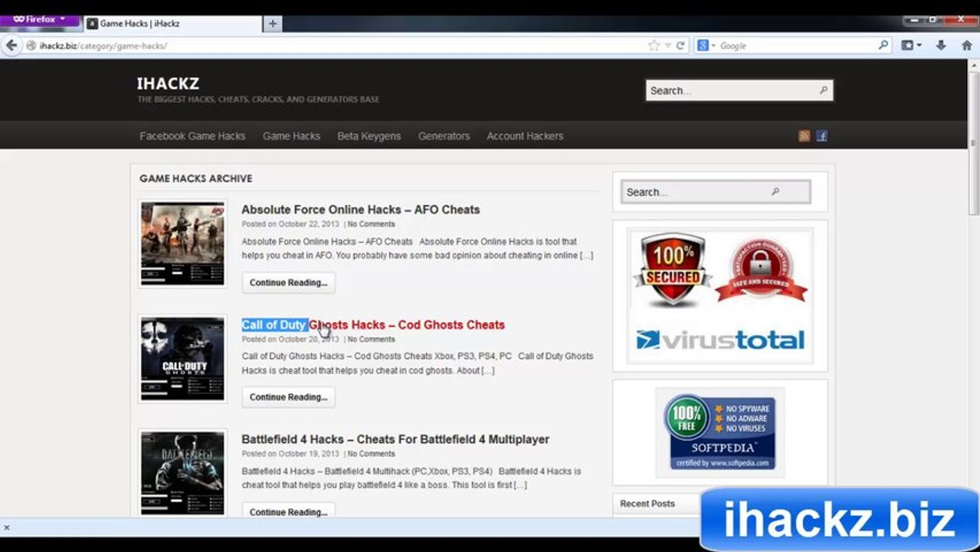Open No Comments under Battlefield 4 post
Viewport: 980px width, 552px height.
click(x=371, y=454)
